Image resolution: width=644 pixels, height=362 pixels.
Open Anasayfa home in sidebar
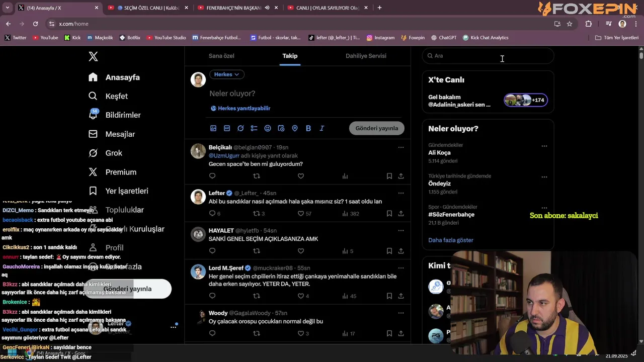[114, 77]
